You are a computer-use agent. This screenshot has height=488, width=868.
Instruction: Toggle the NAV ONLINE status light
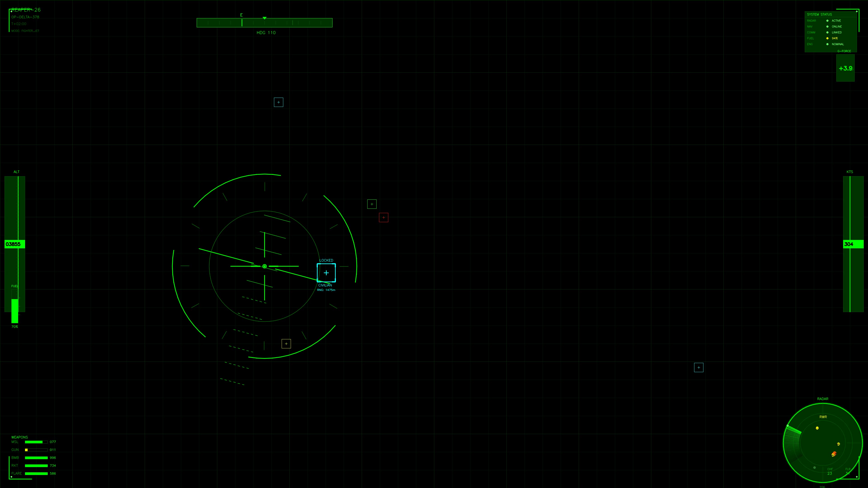tap(828, 27)
